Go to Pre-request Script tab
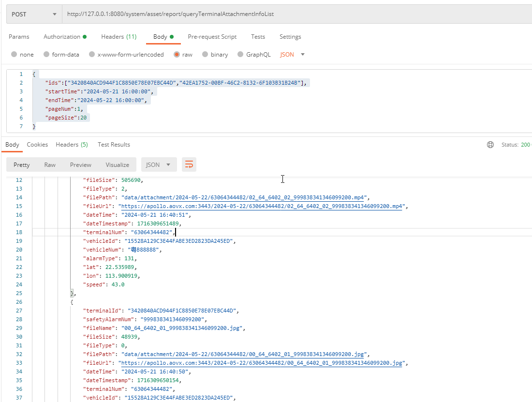The height and width of the screenshot is (402, 532). [x=212, y=37]
